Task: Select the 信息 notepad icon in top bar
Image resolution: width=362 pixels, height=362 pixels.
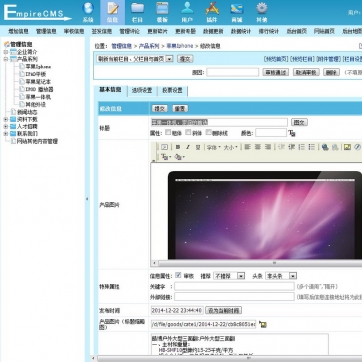Action: tap(113, 12)
